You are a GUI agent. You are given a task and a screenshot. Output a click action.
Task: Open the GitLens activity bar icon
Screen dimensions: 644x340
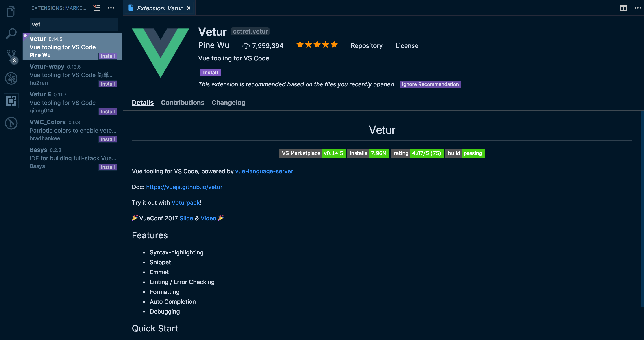pos(11,123)
